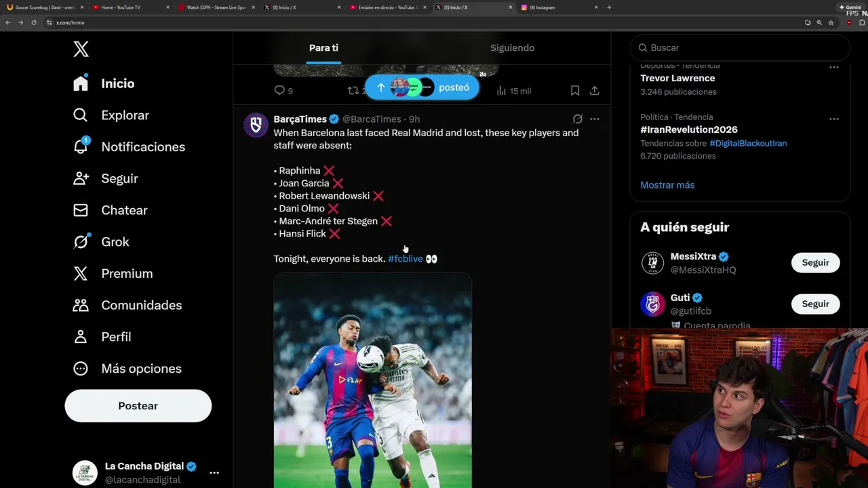868x488 pixels.
Task: Open Más opciones menu
Action: coord(127,369)
